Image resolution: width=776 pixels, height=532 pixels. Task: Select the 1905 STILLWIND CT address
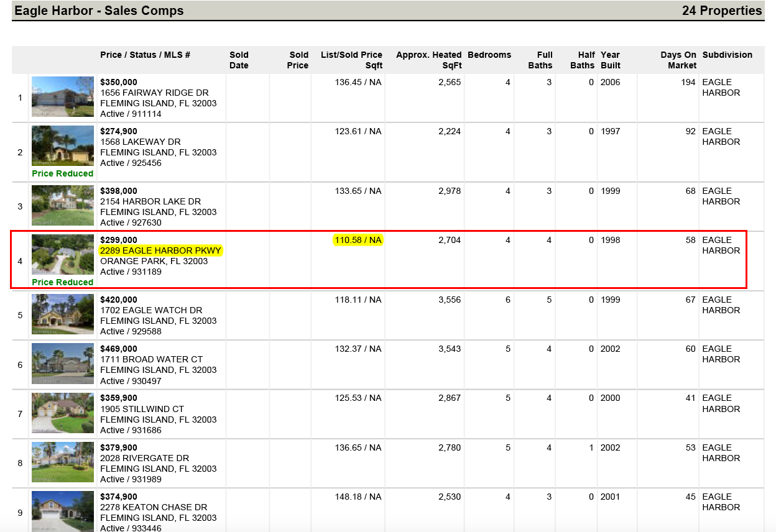pyautogui.click(x=142, y=409)
